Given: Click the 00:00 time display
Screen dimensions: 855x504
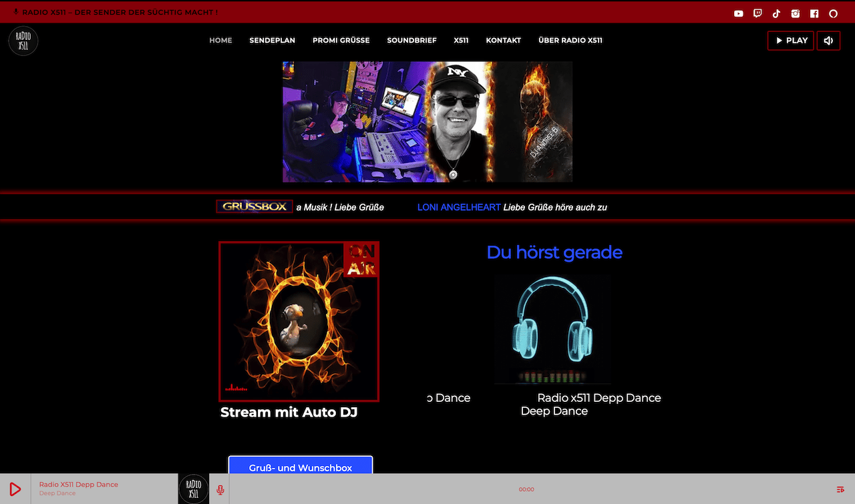Looking at the screenshot, I should point(526,490).
